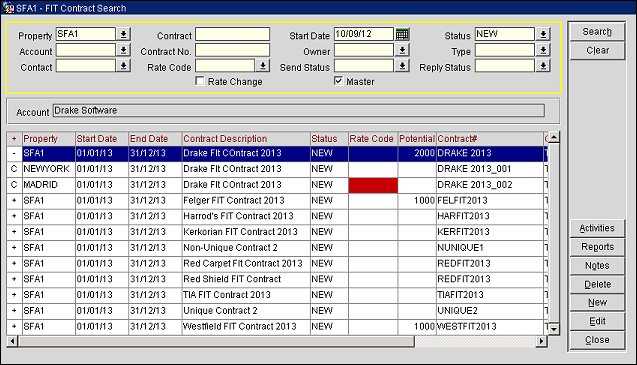Click the horizontal scrollbar thumb under the grid
Viewport: 637px width, 365px height.
(x=216, y=341)
